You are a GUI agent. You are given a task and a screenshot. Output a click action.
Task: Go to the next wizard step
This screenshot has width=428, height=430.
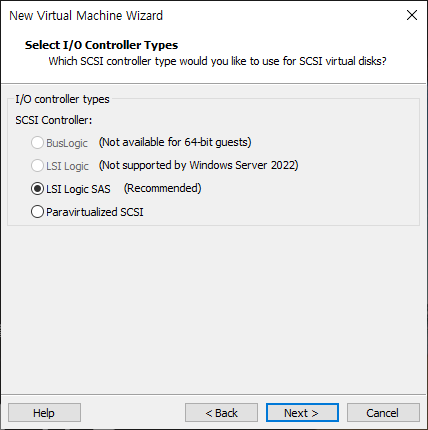pos(302,413)
